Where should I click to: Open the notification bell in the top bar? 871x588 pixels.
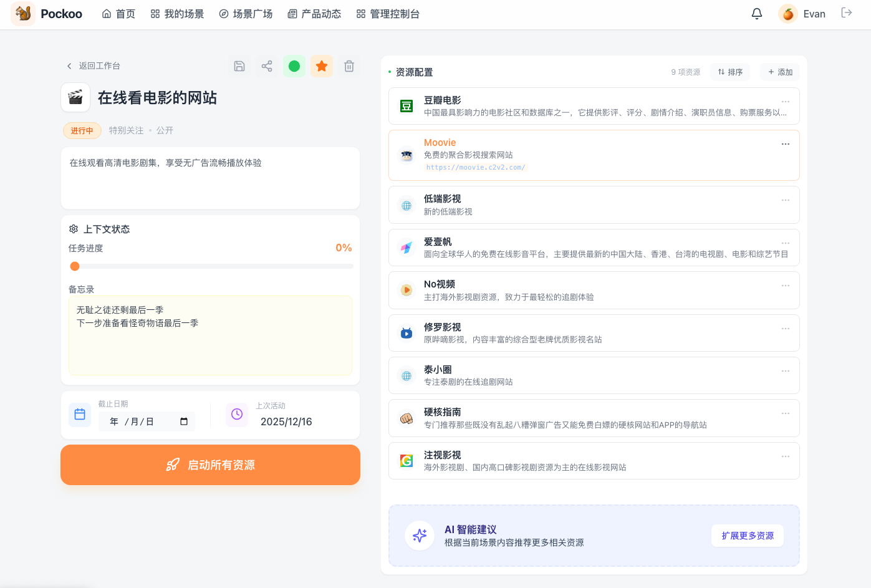(756, 13)
